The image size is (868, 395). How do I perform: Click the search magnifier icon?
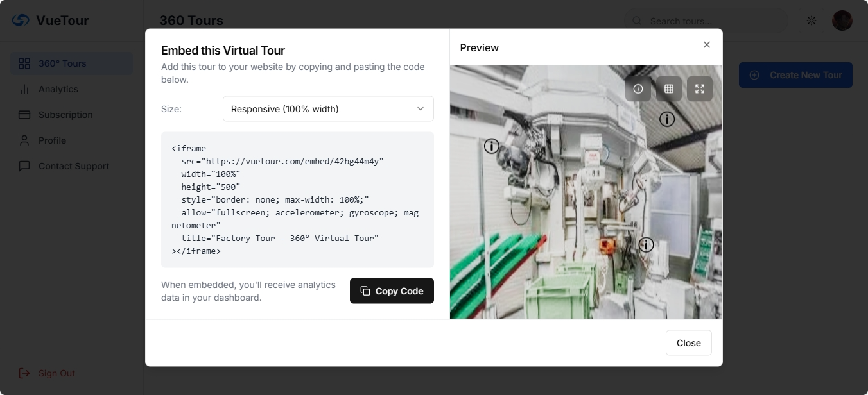638,21
